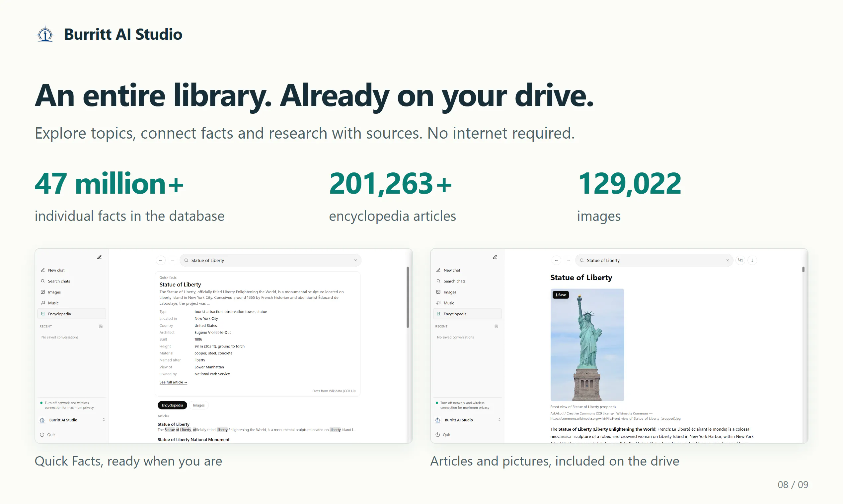Open Search chats in Quick facts screenshot sidebar
Image resolution: width=843 pixels, height=504 pixels.
(72, 281)
